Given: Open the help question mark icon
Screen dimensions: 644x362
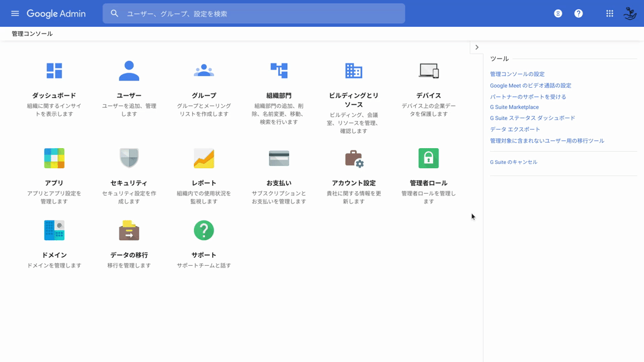Looking at the screenshot, I should pyautogui.click(x=578, y=13).
